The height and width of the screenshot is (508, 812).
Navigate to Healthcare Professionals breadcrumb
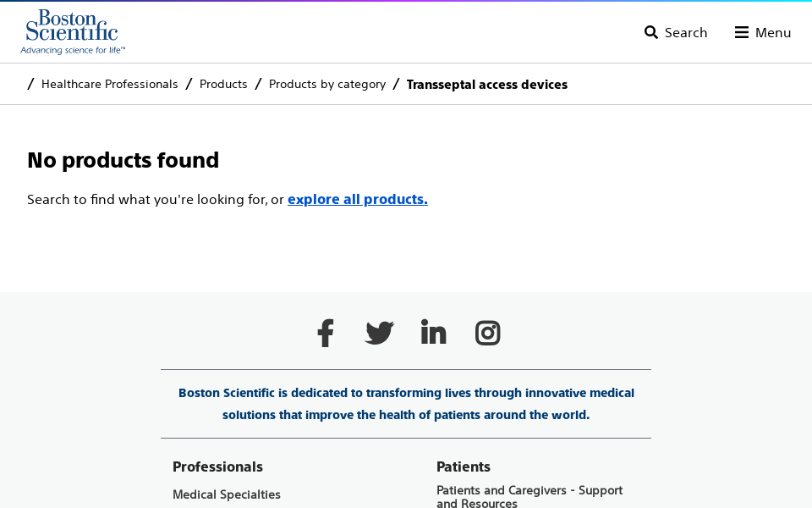coord(110,84)
